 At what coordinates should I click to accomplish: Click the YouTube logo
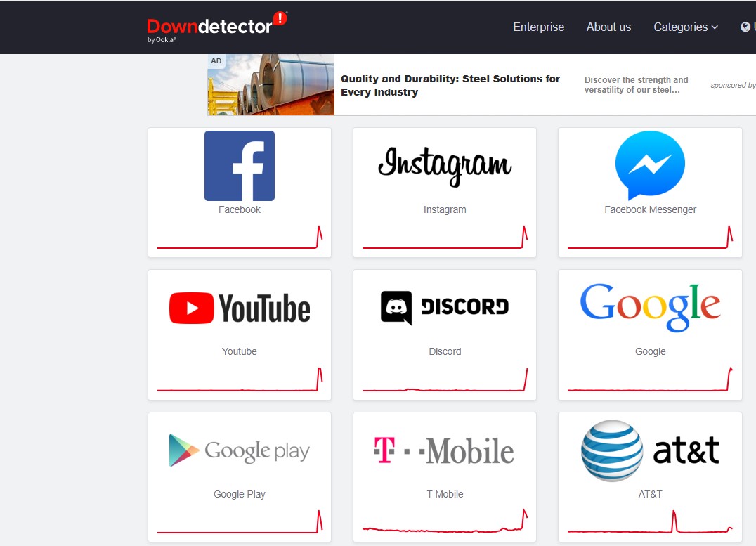240,308
